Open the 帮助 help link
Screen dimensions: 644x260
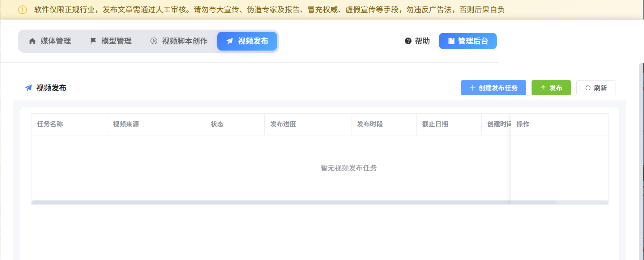click(417, 41)
